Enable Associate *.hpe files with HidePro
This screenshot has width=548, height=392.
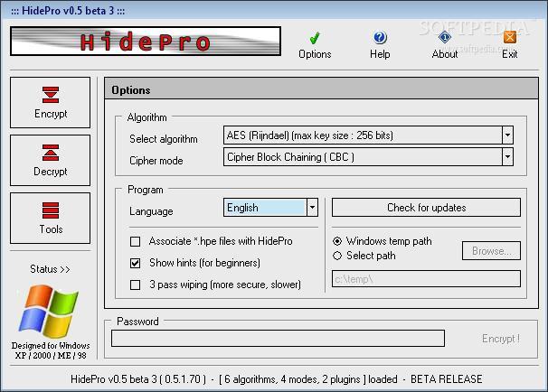(x=136, y=241)
